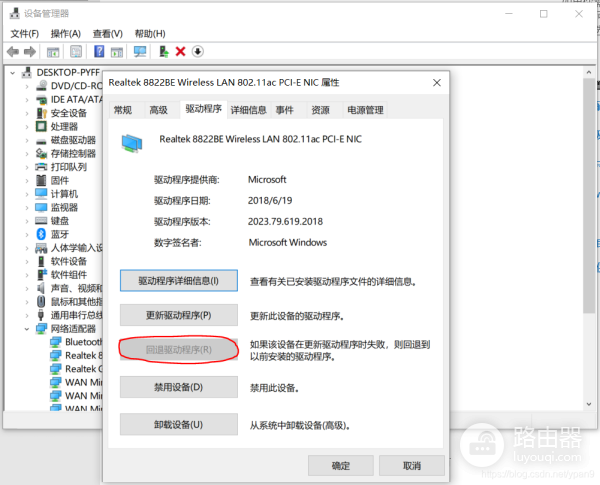600x485 pixels.
Task: Select the 计算机 computer icon
Action: (41, 194)
